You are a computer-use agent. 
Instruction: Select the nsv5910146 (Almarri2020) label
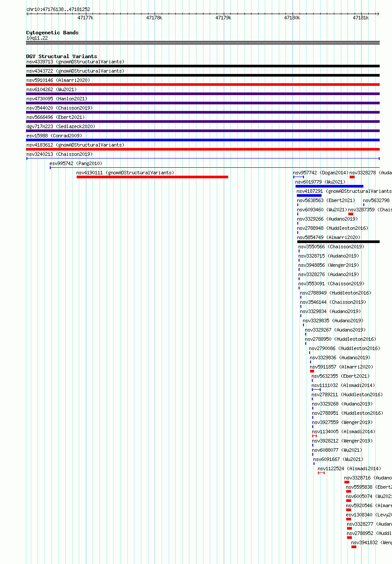[x=58, y=80]
